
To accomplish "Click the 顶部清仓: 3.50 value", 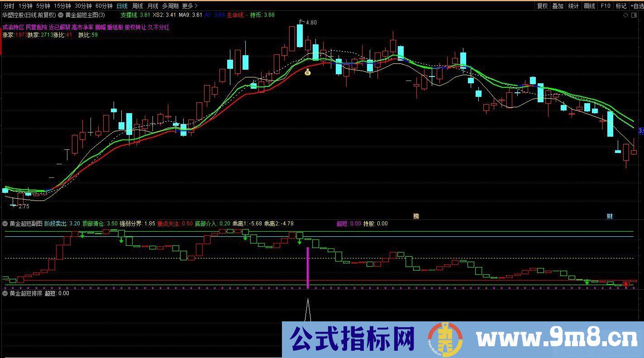I will 100,224.
